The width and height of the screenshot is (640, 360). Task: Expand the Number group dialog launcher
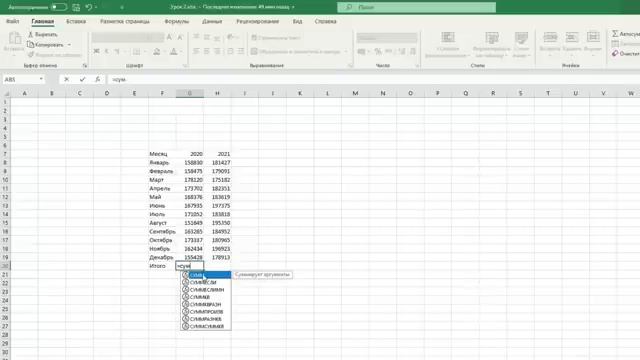point(417,66)
